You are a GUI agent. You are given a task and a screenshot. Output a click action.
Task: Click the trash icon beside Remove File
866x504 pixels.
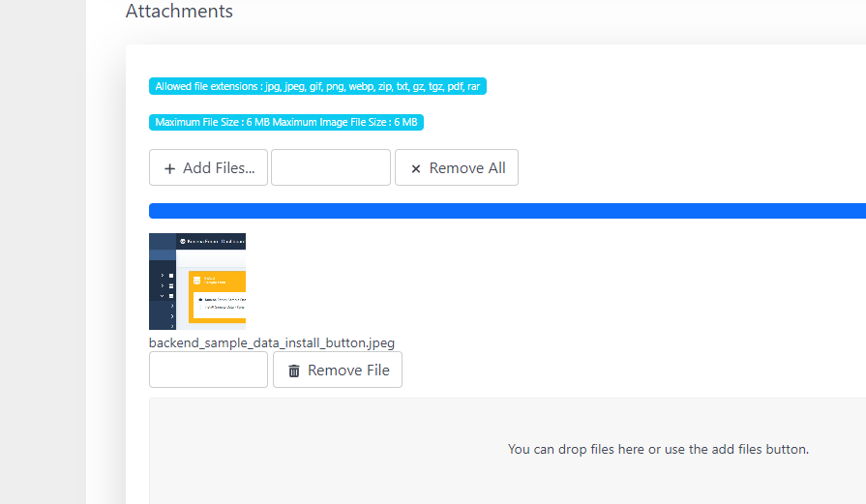click(294, 371)
